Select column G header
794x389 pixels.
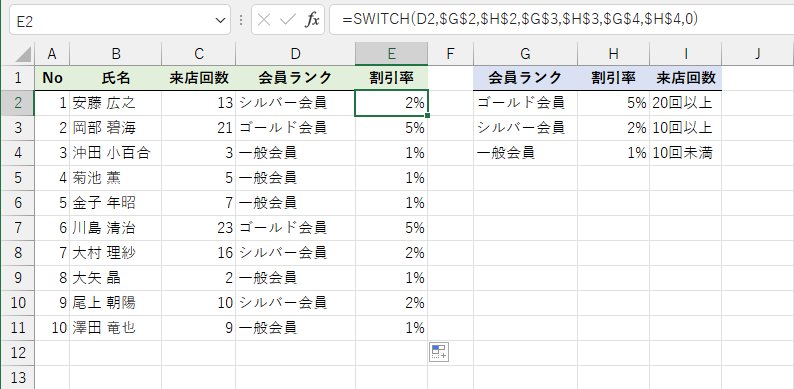click(526, 54)
